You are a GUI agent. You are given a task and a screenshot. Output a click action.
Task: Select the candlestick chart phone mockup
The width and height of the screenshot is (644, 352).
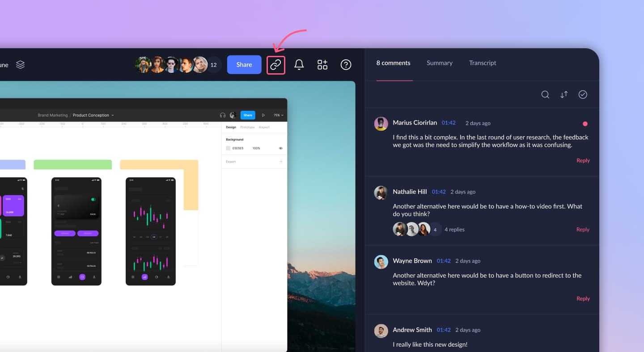tap(151, 231)
